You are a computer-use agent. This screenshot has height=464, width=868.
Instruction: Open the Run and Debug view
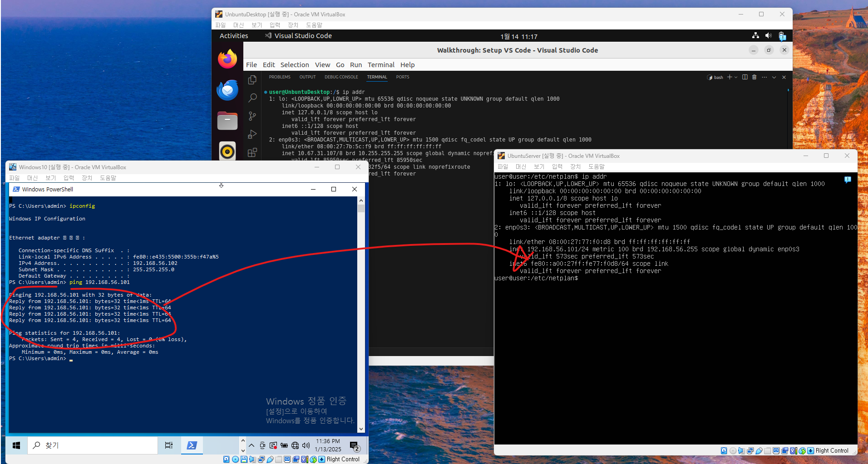pos(252,134)
